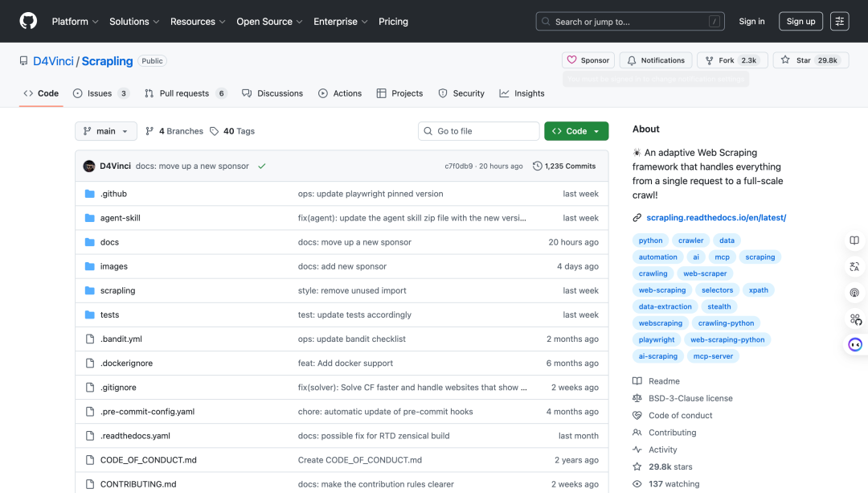
Task: View the 40 Tags link
Action: tap(232, 131)
